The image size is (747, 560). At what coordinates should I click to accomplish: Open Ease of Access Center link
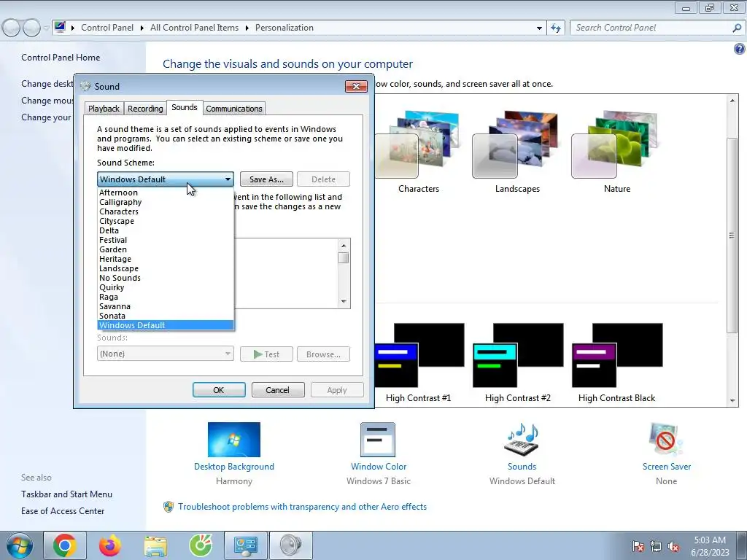point(63,511)
